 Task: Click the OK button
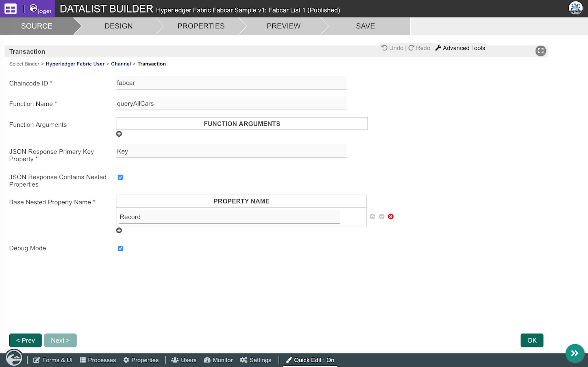(x=532, y=340)
